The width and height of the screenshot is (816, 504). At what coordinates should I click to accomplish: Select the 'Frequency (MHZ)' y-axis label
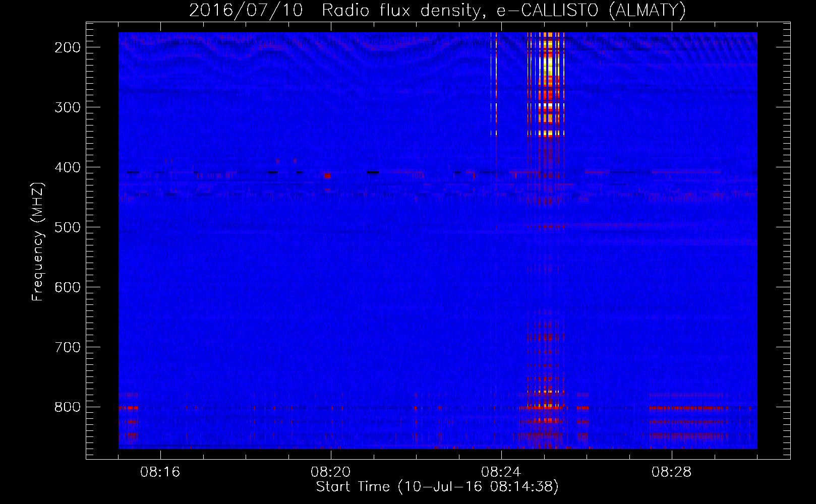coord(38,241)
